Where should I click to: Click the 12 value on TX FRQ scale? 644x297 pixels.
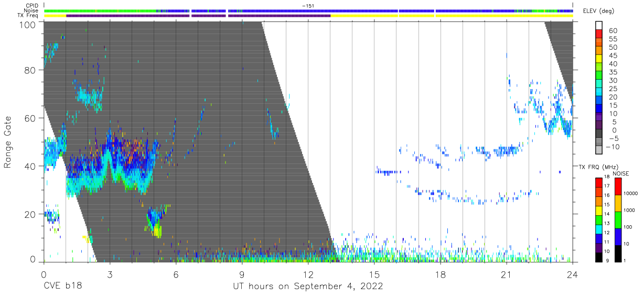[x=607, y=232]
